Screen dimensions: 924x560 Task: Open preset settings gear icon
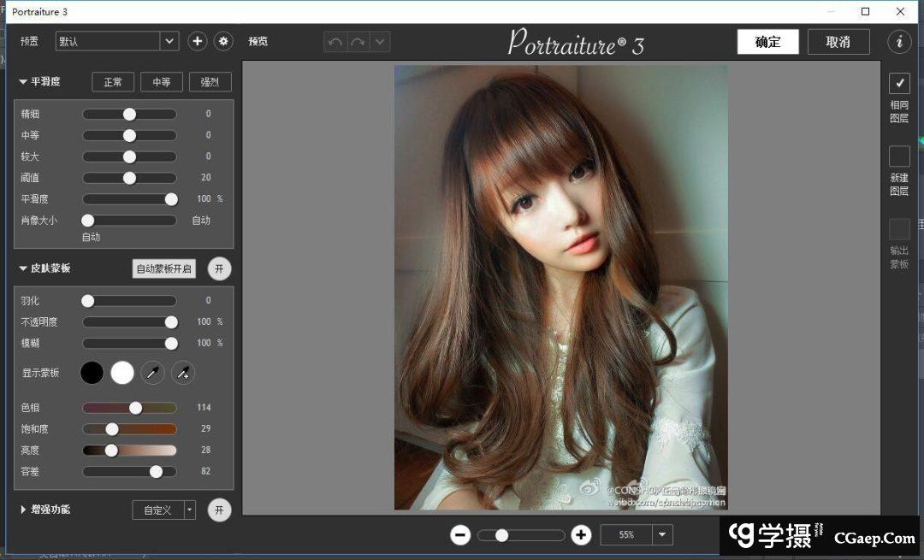(x=223, y=41)
